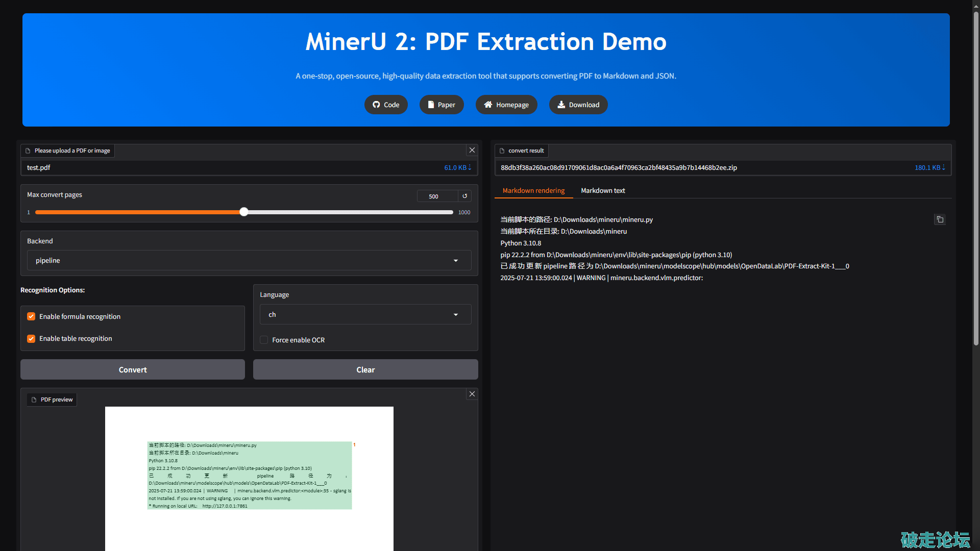Image resolution: width=980 pixels, height=551 pixels.
Task: Disable formula recognition checkbox
Action: coord(31,316)
